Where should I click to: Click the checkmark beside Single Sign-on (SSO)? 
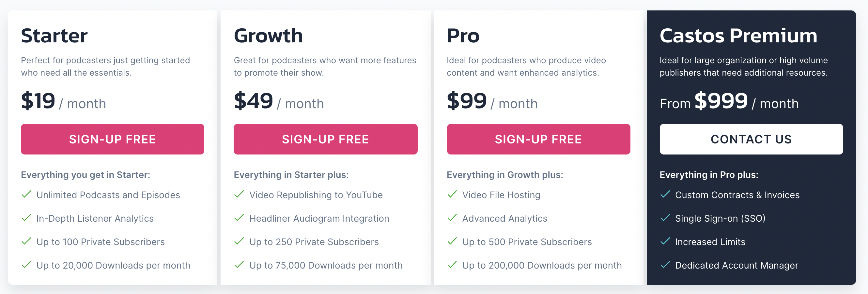tap(665, 218)
